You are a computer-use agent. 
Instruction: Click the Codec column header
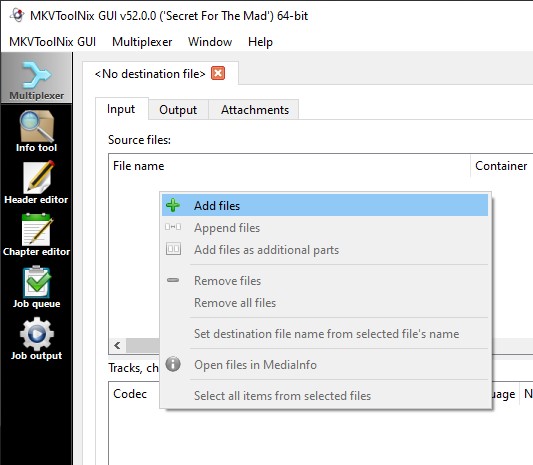coord(134,394)
